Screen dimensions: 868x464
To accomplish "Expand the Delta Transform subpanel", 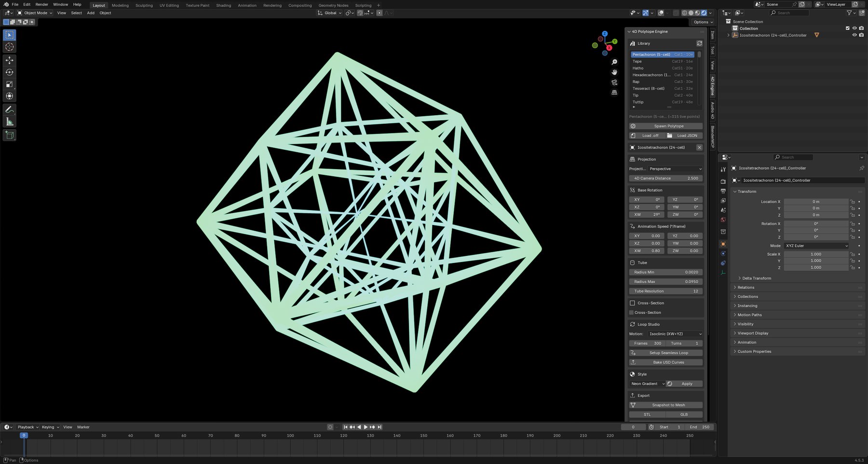I will [x=756, y=278].
